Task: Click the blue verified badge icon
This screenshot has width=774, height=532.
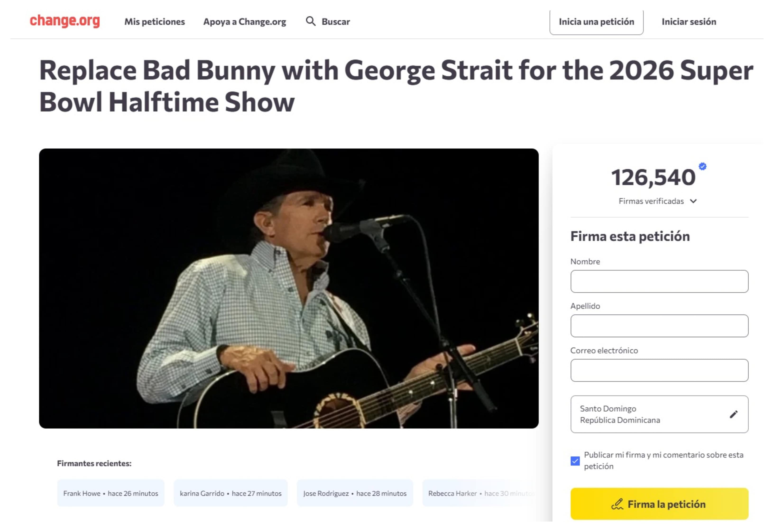Action: click(x=702, y=166)
